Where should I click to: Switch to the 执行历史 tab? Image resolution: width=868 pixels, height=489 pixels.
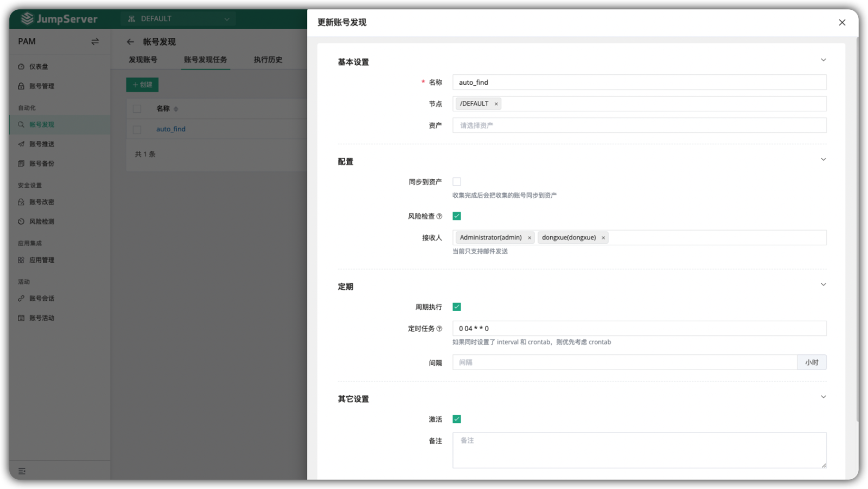point(267,60)
